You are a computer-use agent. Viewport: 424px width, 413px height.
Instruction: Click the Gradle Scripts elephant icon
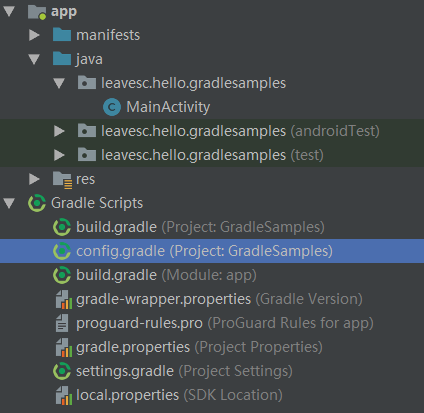coord(37,203)
